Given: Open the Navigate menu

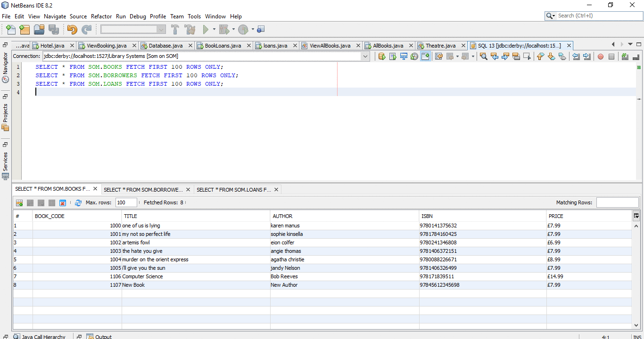Looking at the screenshot, I should (x=55, y=16).
